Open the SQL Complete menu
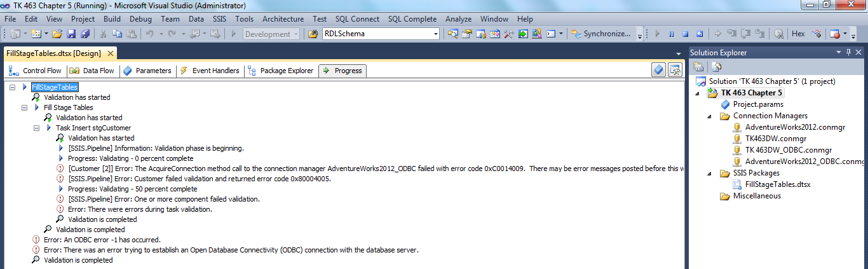 point(412,19)
